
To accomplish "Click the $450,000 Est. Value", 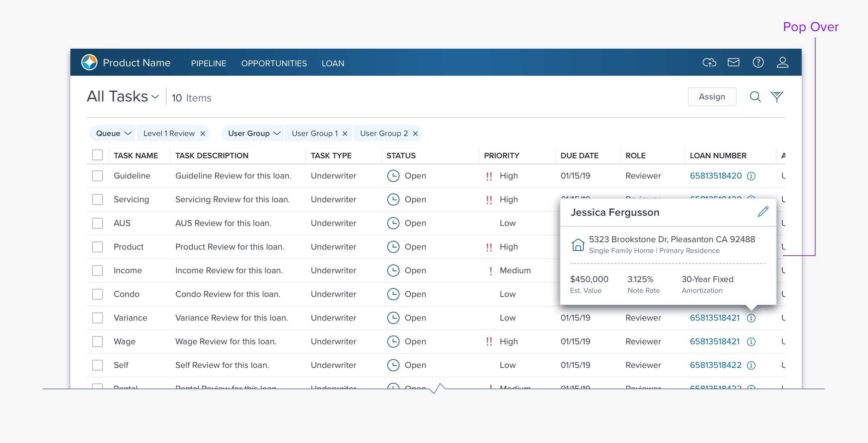I will coord(589,279).
